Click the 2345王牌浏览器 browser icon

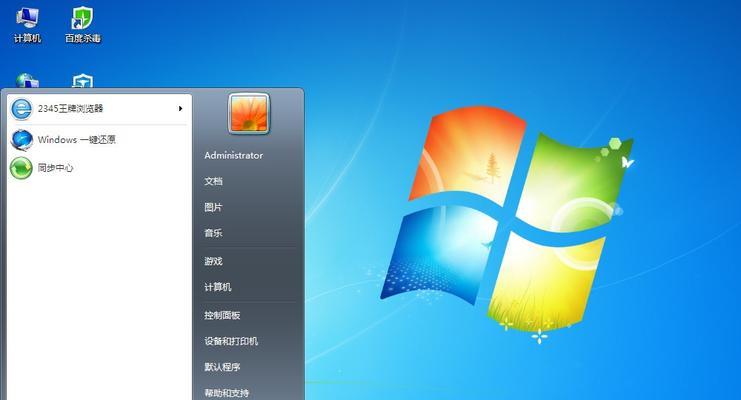[21, 109]
